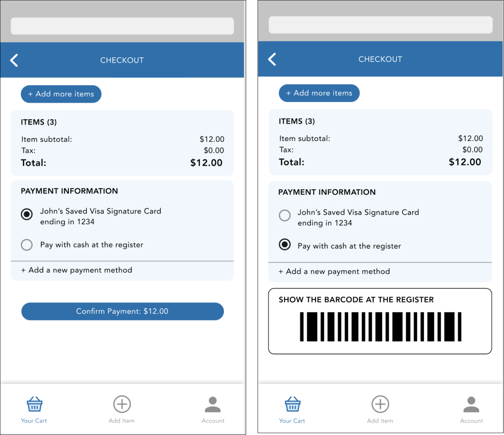Click the top address bar, left screen
This screenshot has width=504, height=435.
tap(122, 26)
